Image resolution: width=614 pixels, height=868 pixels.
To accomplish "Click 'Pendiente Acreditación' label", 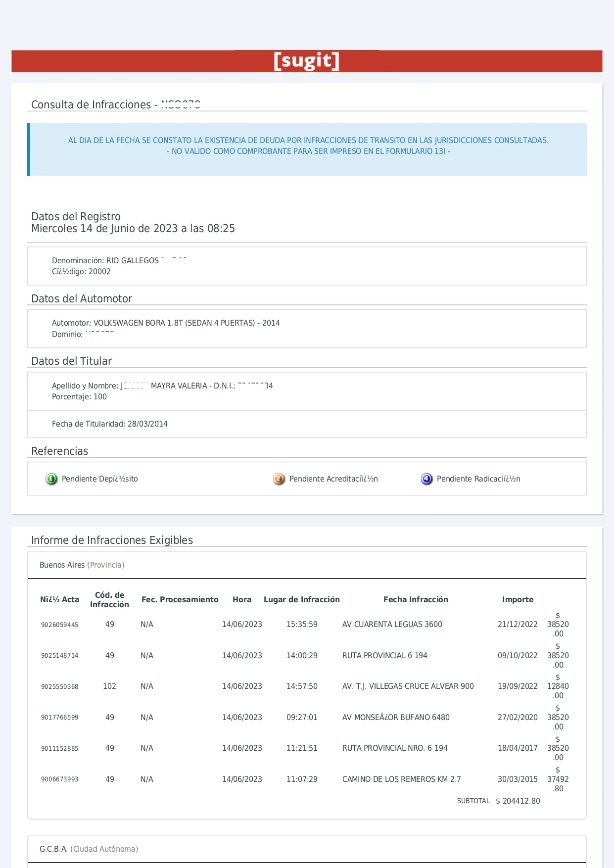I will (333, 479).
